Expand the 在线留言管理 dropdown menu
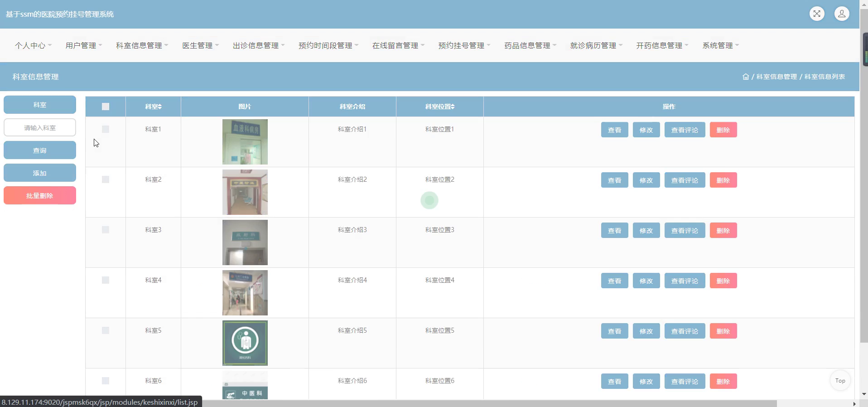Image resolution: width=868 pixels, height=407 pixels. click(x=398, y=45)
